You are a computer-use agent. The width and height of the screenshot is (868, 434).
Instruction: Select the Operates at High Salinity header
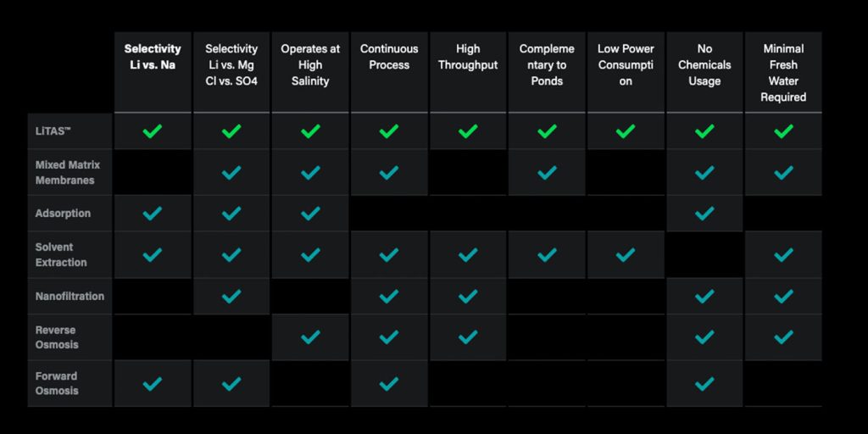coord(310,65)
